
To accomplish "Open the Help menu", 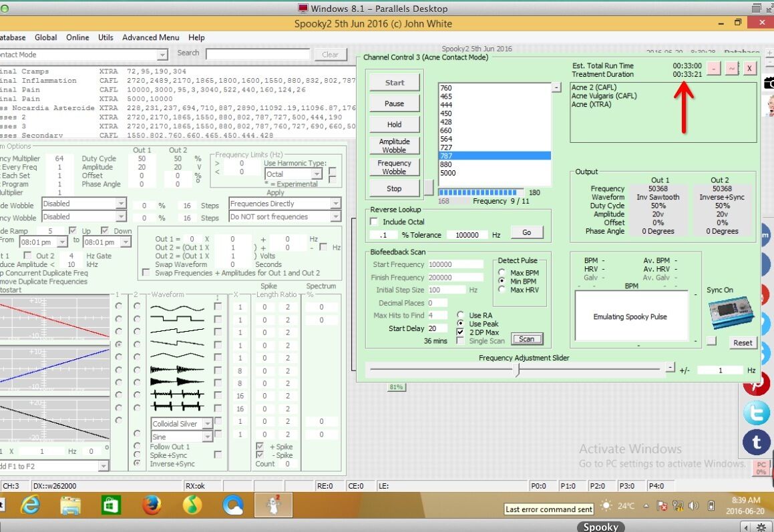I will coord(196,37).
